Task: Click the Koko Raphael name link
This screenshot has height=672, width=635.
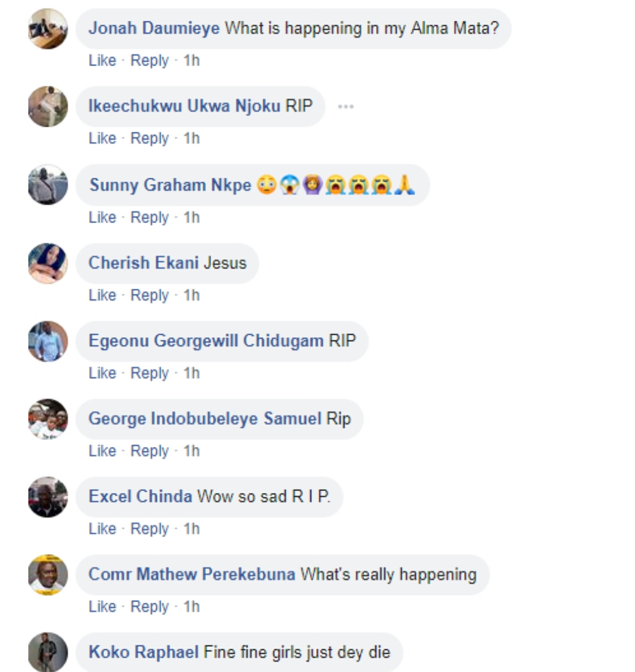Action: coord(144,652)
